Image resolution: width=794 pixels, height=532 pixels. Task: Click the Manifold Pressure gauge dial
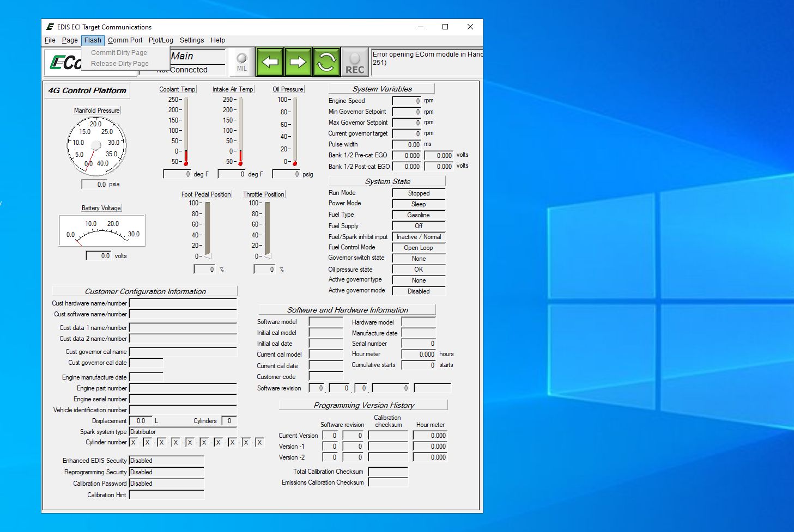click(x=96, y=145)
